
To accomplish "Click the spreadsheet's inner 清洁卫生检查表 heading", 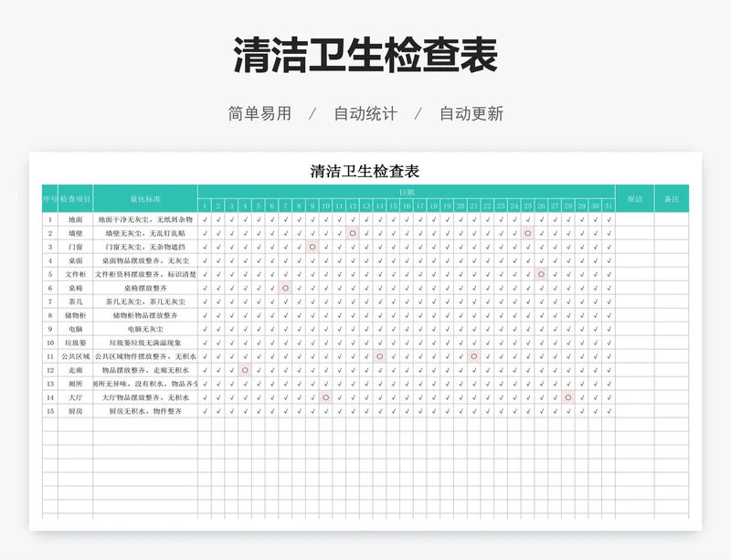I will (365, 171).
